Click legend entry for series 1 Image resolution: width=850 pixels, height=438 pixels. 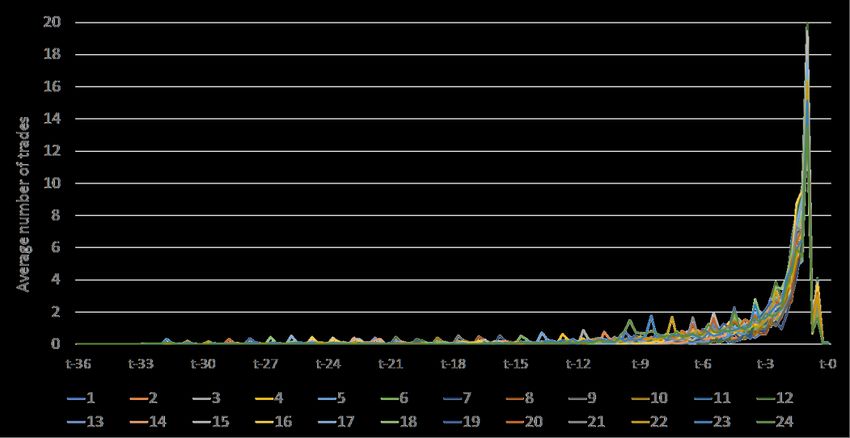(81, 398)
